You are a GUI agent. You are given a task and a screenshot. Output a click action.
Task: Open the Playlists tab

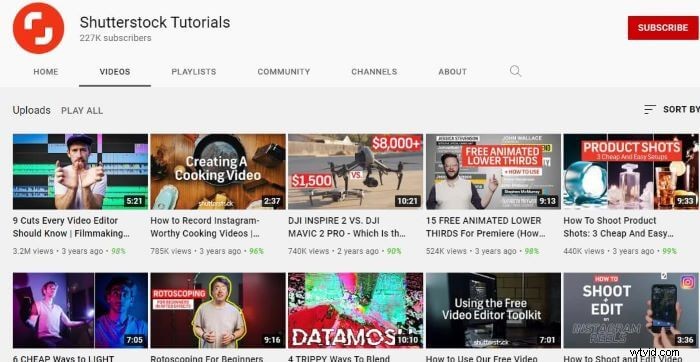click(194, 71)
